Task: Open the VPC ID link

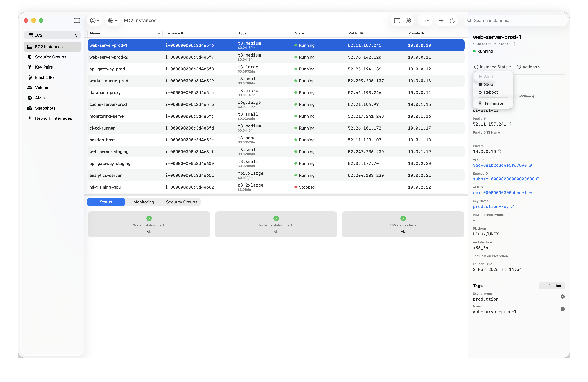Action: 499,165
